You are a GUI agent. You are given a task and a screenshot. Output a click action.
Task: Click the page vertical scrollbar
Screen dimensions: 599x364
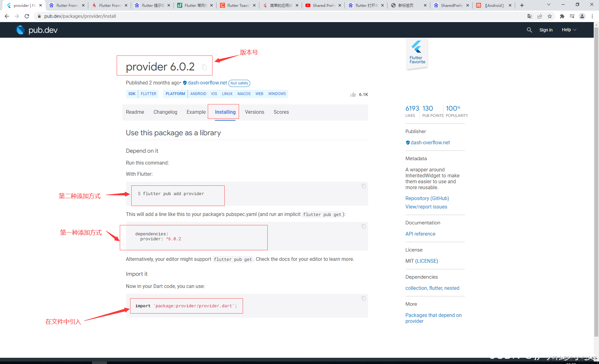596,187
